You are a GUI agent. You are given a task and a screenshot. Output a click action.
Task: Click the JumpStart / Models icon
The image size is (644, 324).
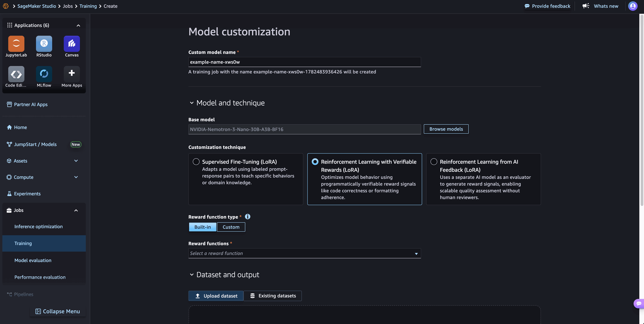[9, 144]
